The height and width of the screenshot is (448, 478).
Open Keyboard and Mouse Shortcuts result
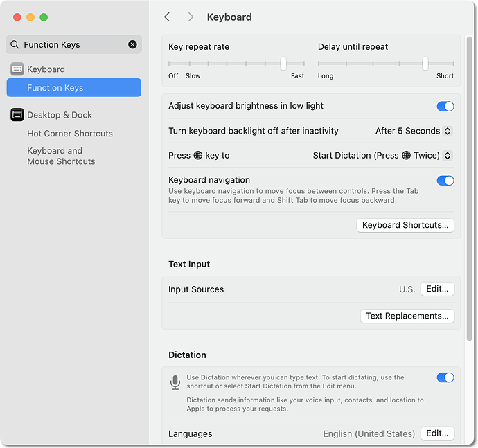tap(61, 156)
